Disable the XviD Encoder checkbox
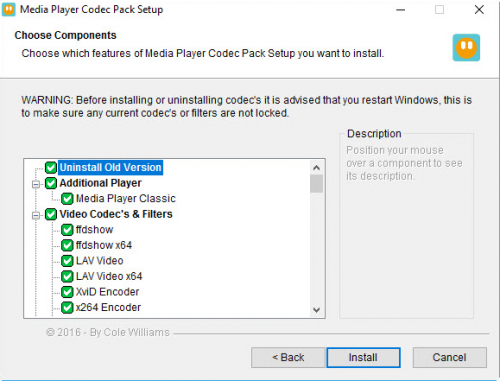 pyautogui.click(x=67, y=292)
